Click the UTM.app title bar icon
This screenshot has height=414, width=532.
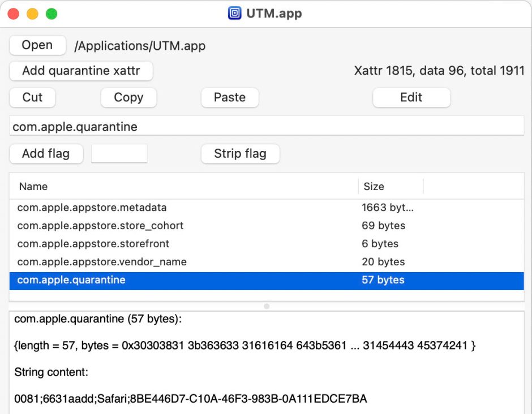click(234, 13)
